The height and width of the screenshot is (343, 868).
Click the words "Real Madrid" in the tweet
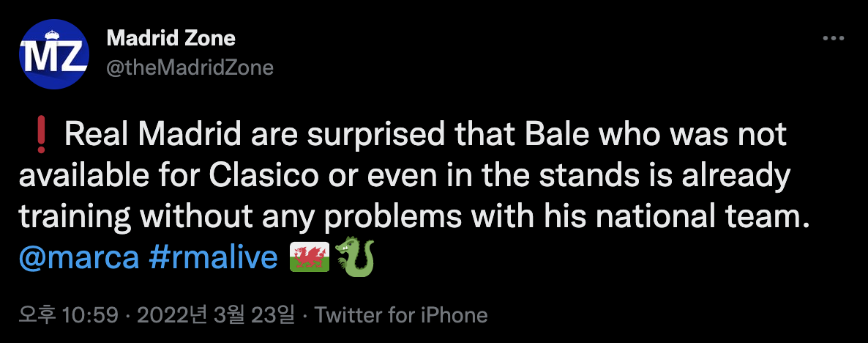pos(151,136)
